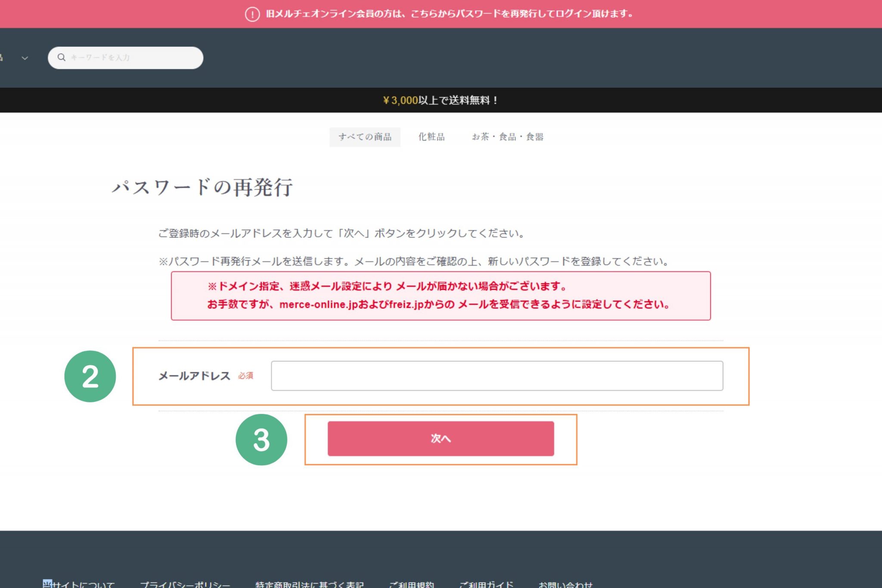882x588 pixels.
Task: Click the green number 3 step badge
Action: [x=261, y=439]
